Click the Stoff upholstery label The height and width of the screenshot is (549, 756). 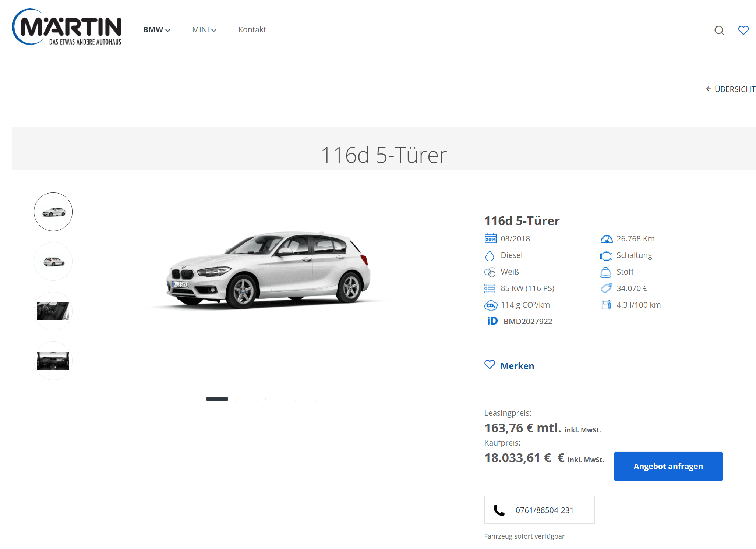pyautogui.click(x=625, y=272)
